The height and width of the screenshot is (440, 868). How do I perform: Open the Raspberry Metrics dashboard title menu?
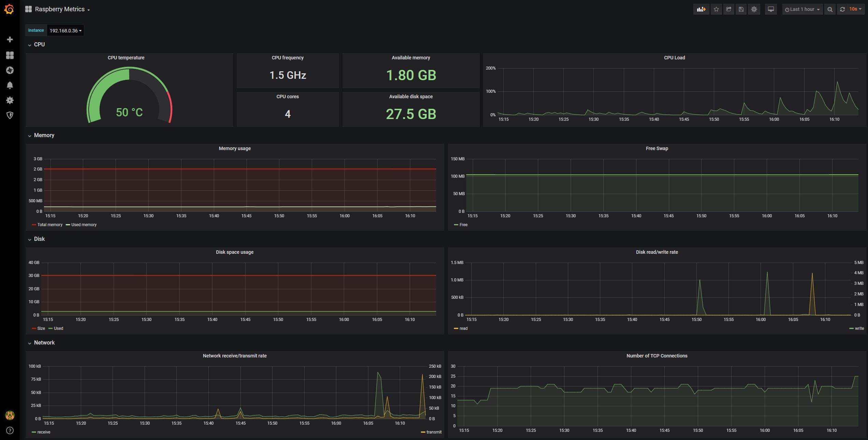click(x=60, y=10)
